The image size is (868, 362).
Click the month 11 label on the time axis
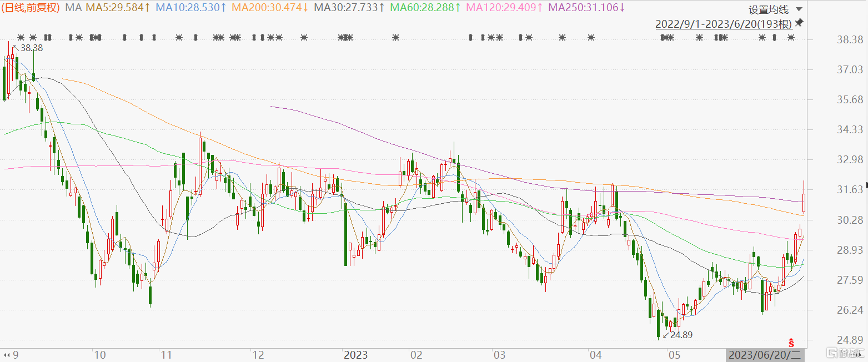click(166, 354)
